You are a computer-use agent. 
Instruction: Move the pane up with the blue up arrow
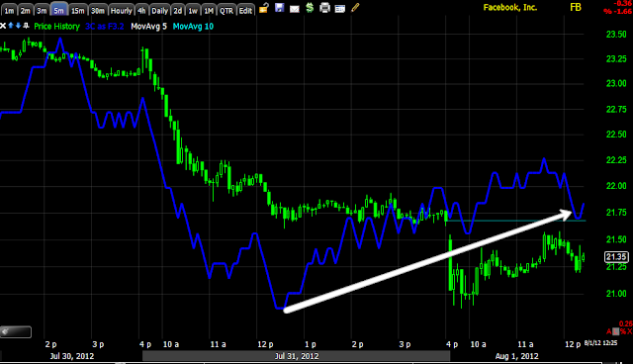(x=11, y=26)
